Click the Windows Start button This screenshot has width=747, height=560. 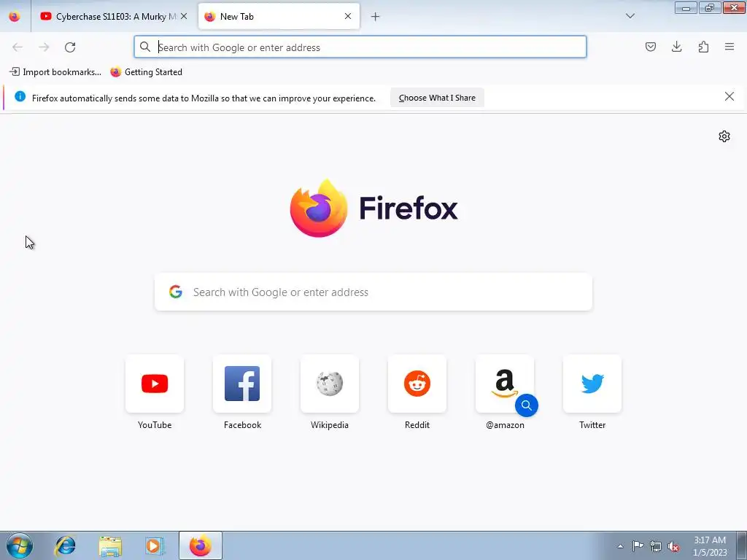tap(20, 545)
